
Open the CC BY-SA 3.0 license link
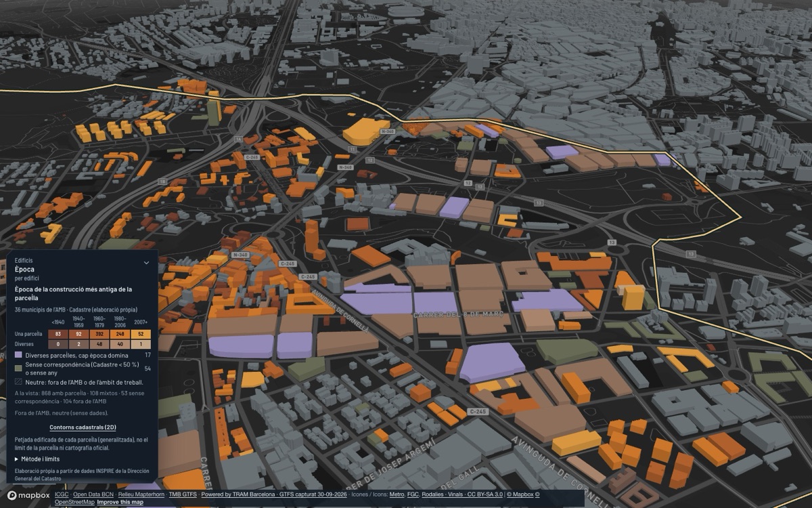[485, 494]
